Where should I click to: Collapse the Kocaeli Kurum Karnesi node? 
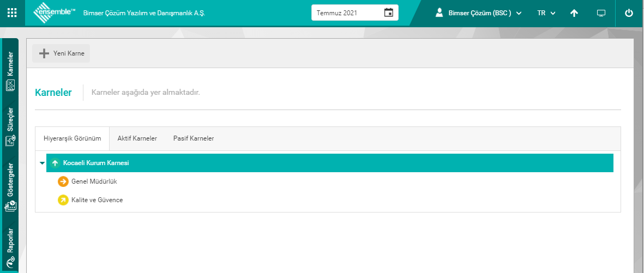(41, 163)
